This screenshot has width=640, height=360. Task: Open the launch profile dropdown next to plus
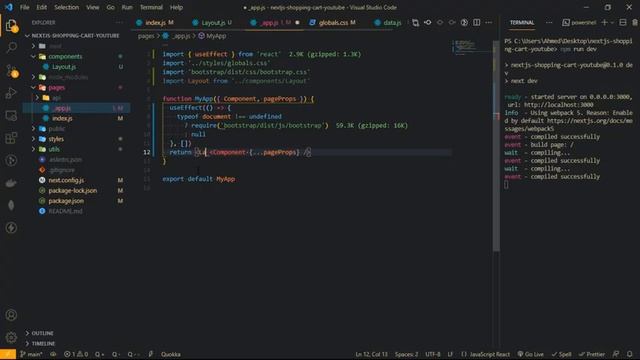click(612, 22)
